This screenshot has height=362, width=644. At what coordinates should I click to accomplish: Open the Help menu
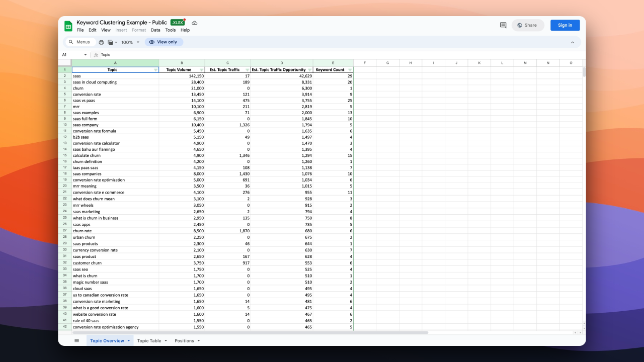click(x=185, y=30)
